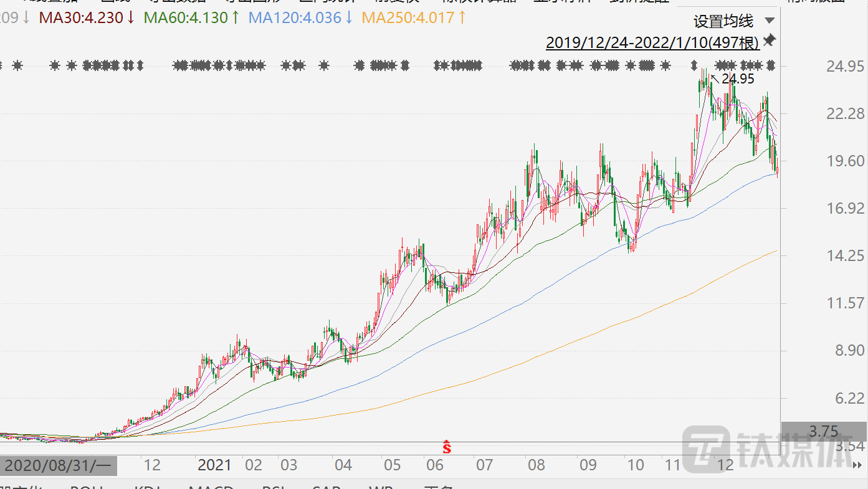
Task: Expand the dropdown arrow beside 设置均线
Action: 770,22
